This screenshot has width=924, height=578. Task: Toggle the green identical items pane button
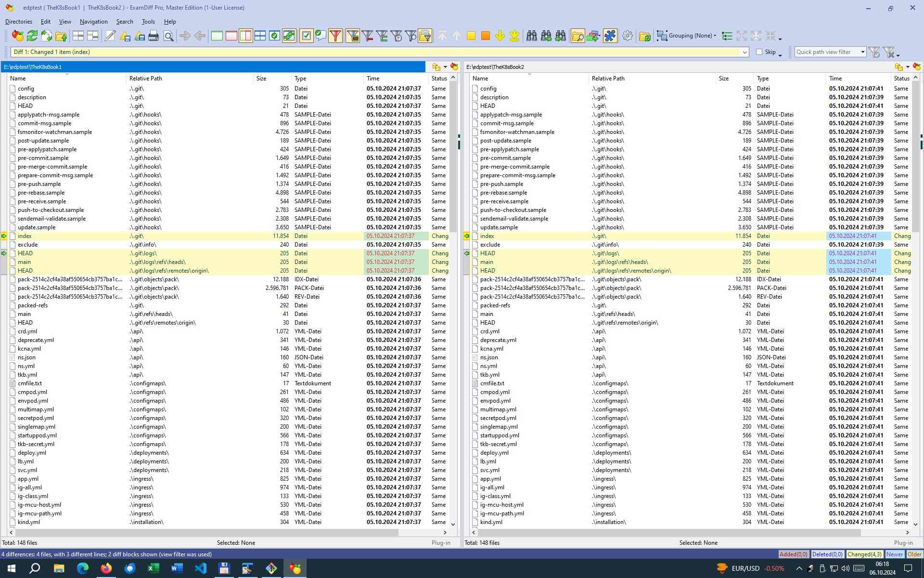(217, 36)
